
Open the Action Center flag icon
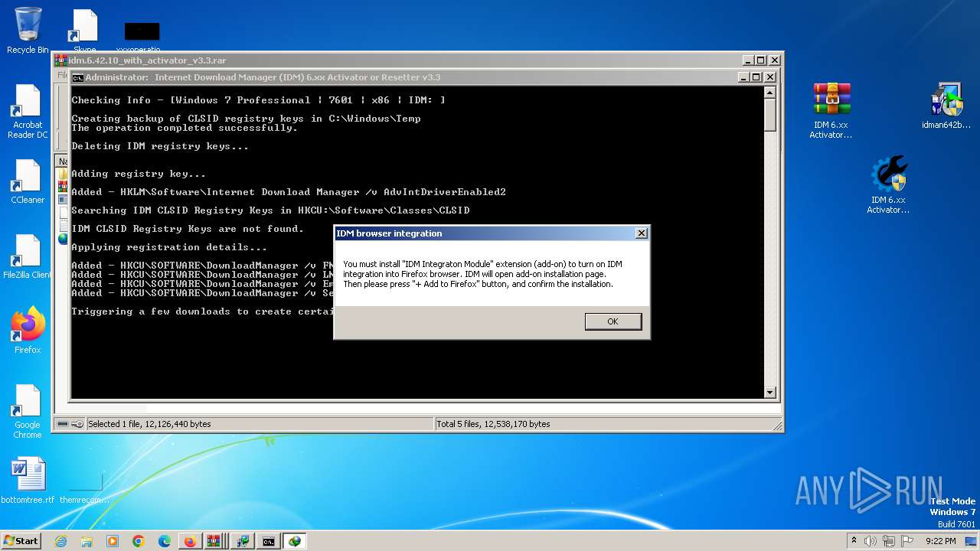pyautogui.click(x=907, y=541)
